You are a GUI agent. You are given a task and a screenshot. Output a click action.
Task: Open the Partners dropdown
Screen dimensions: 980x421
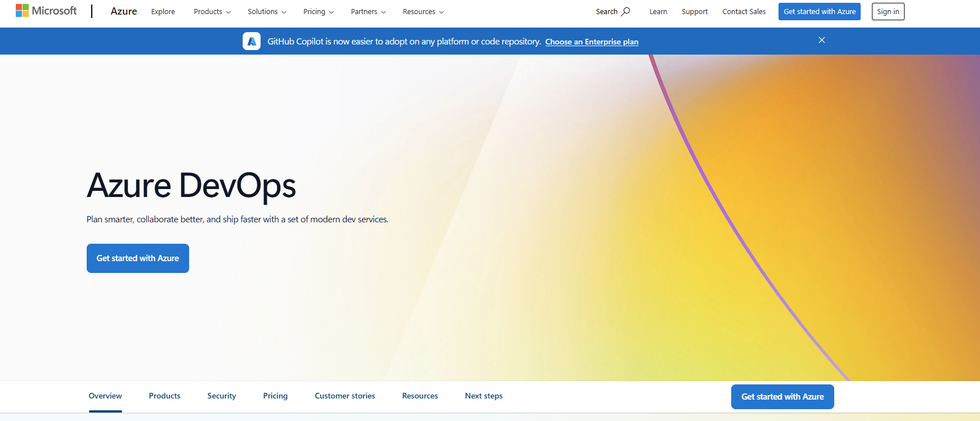click(368, 12)
